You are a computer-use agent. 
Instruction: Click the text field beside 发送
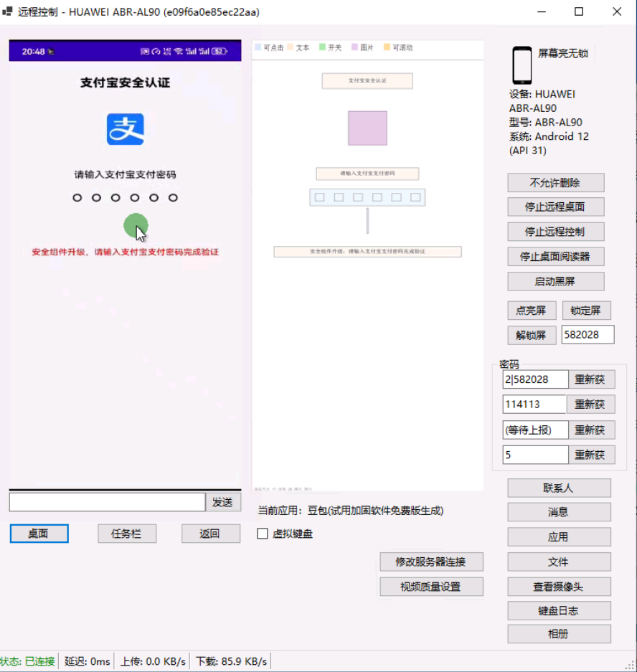click(x=108, y=502)
